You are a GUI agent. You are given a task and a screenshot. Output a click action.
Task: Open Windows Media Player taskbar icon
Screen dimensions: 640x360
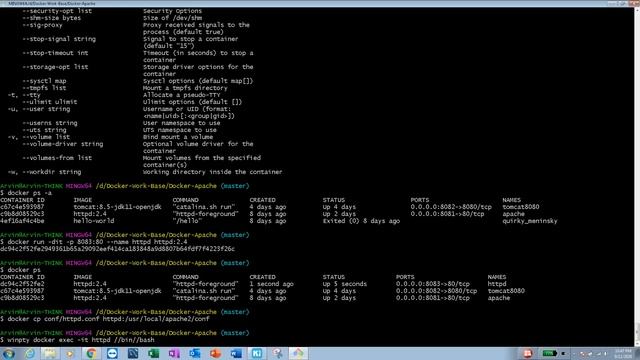(71, 353)
